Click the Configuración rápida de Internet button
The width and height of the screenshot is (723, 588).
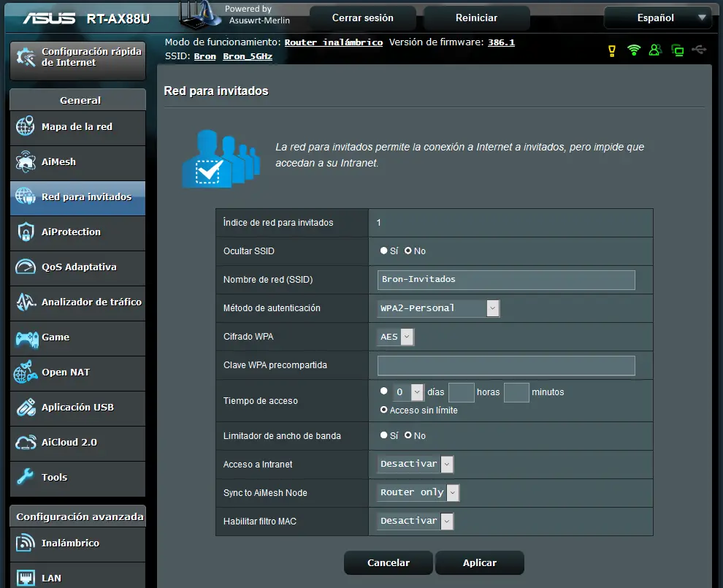(x=77, y=61)
